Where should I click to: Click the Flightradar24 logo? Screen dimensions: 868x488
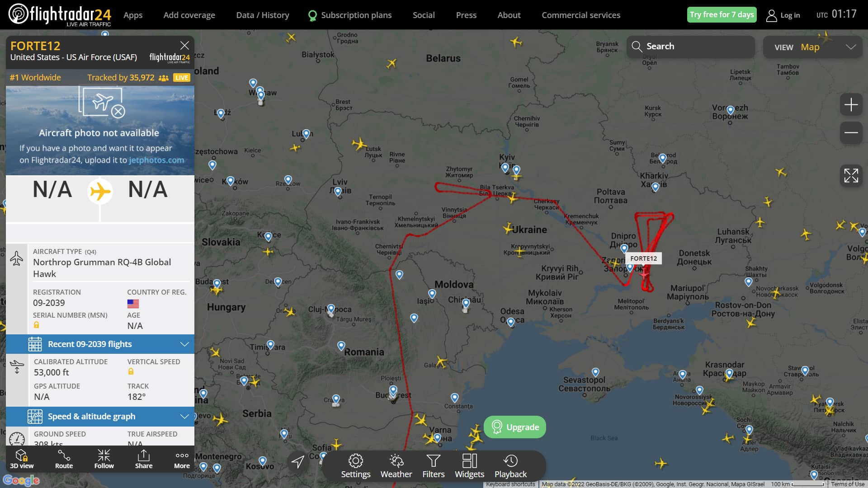(x=60, y=14)
